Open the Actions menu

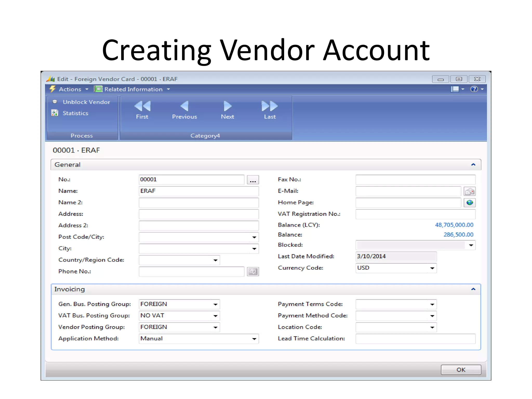coord(70,89)
